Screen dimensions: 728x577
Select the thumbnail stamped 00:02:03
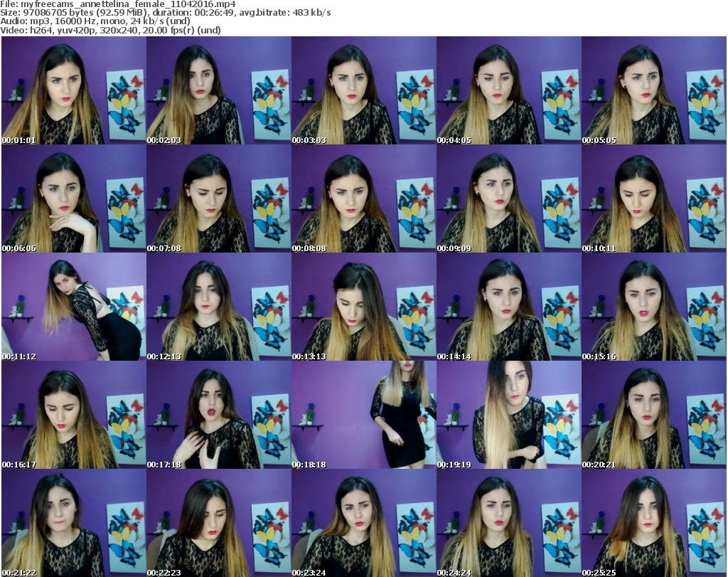[219, 90]
